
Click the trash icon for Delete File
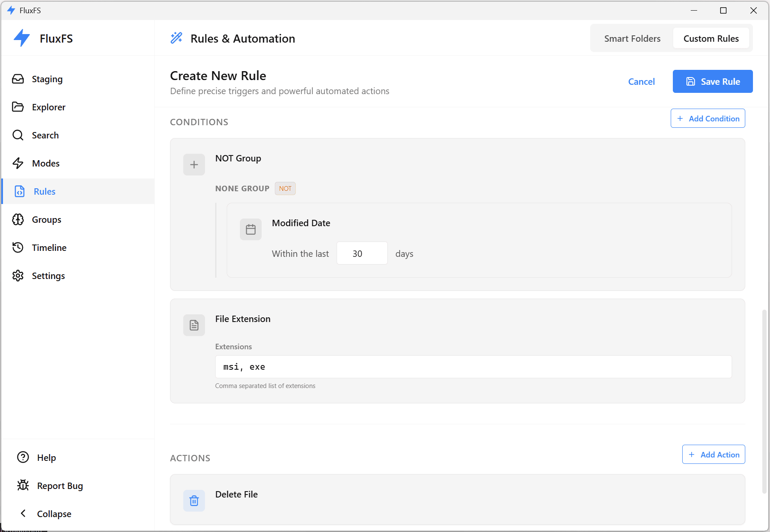tap(194, 500)
